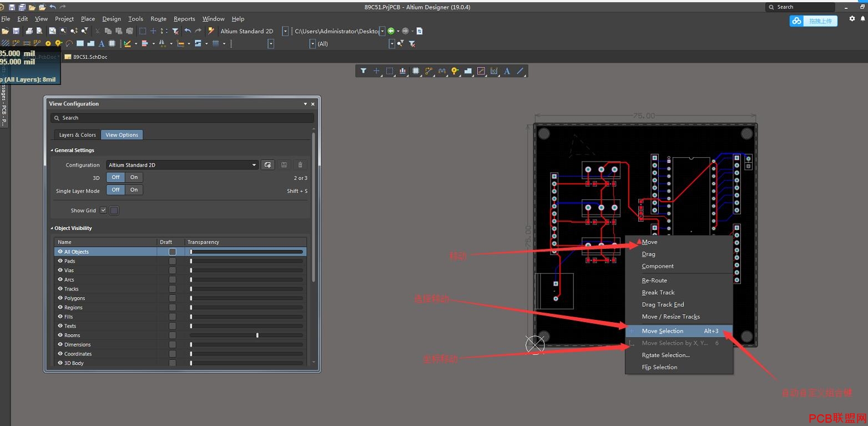The height and width of the screenshot is (426, 868).
Task: Turn Single Layer Mode On
Action: click(134, 190)
